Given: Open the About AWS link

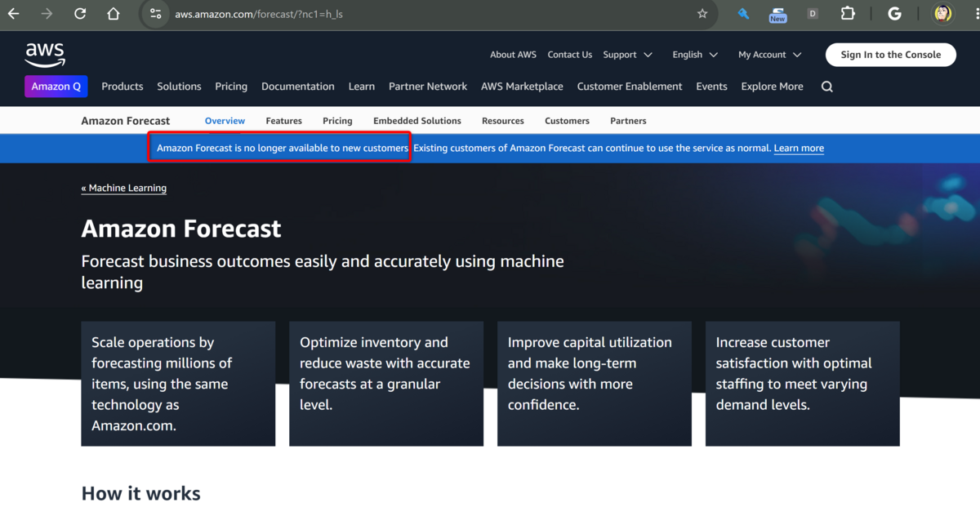Looking at the screenshot, I should 513,55.
